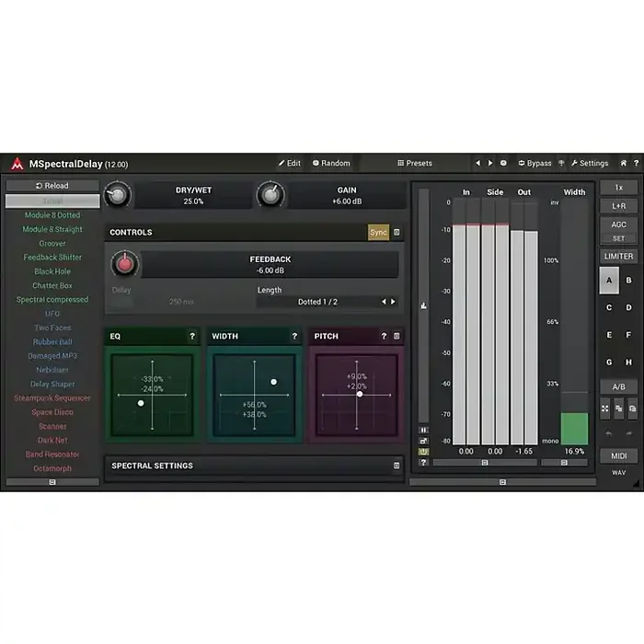Click the red FEEDBACK knob

(x=125, y=264)
